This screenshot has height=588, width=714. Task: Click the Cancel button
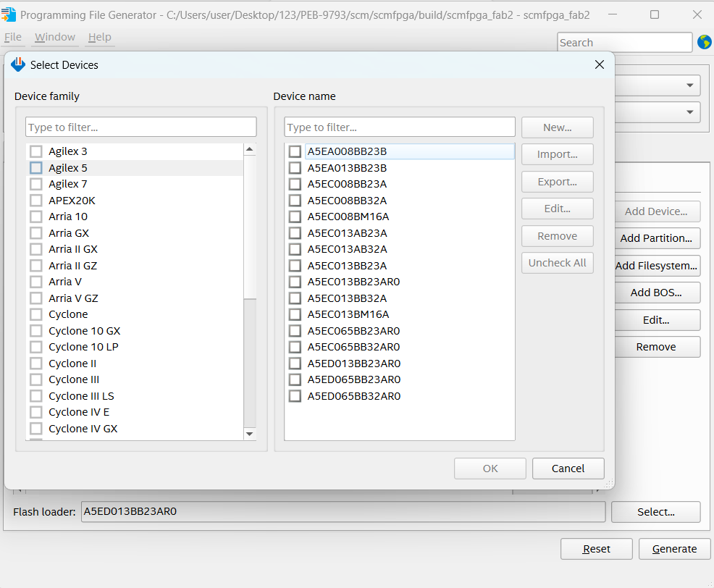click(x=568, y=469)
